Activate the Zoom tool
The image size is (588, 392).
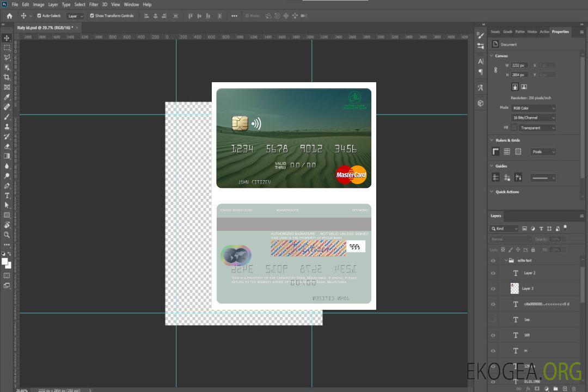7,235
